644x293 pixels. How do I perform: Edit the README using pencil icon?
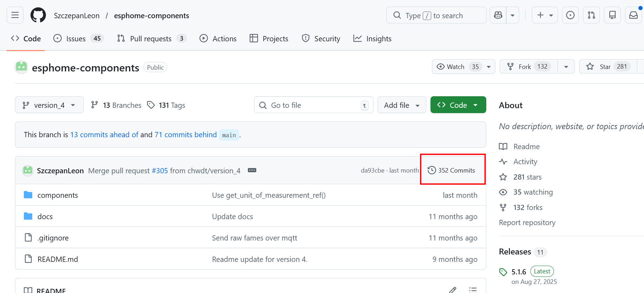coord(453,290)
